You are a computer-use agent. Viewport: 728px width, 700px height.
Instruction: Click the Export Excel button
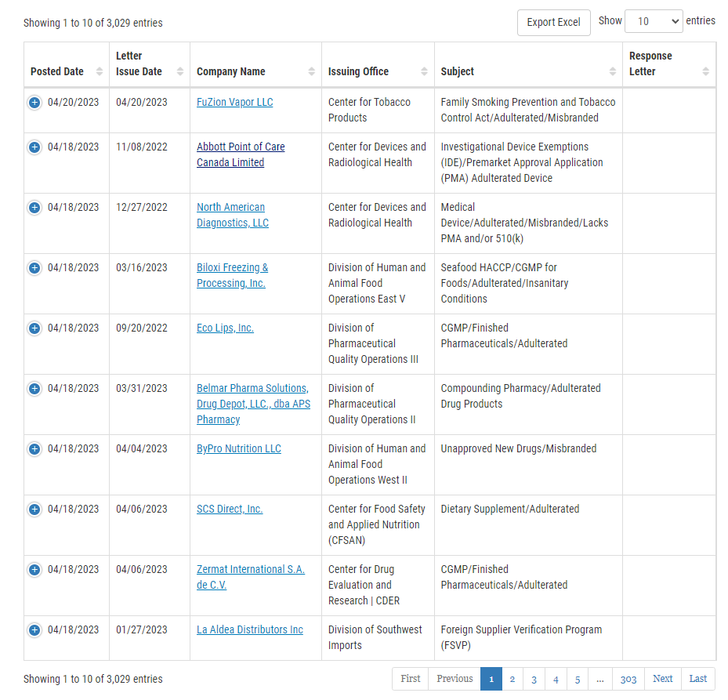click(554, 22)
